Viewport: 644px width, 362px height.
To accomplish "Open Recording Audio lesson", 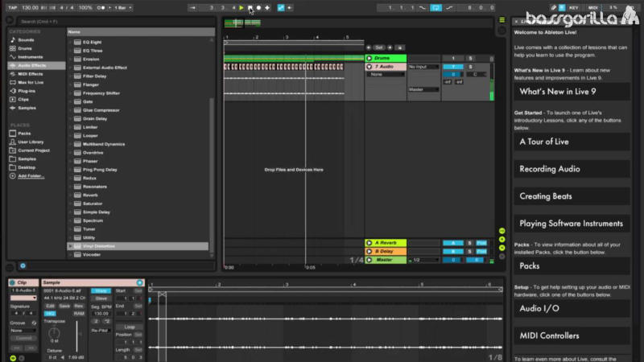I will [572, 169].
